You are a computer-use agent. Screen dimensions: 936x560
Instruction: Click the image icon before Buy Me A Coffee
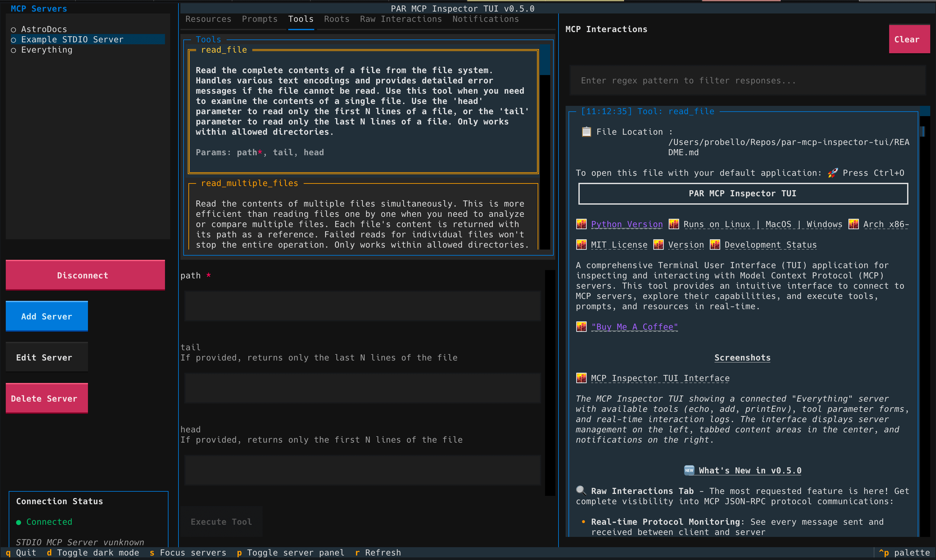point(581,327)
